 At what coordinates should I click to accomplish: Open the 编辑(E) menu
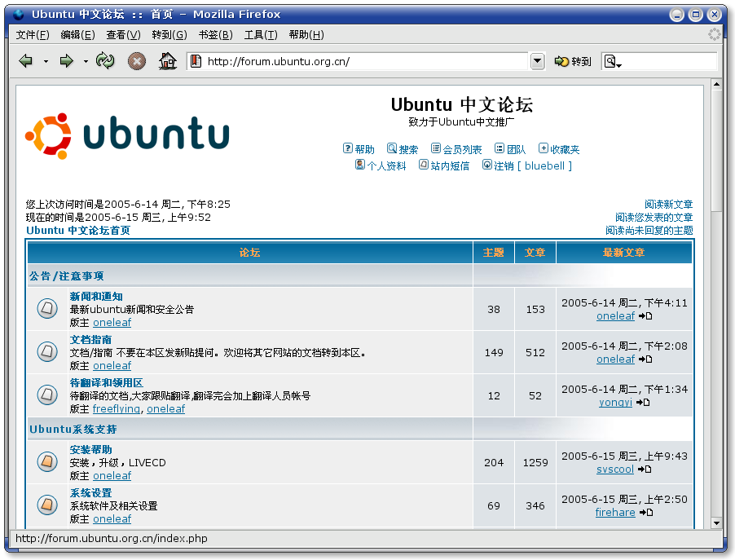[x=77, y=35]
